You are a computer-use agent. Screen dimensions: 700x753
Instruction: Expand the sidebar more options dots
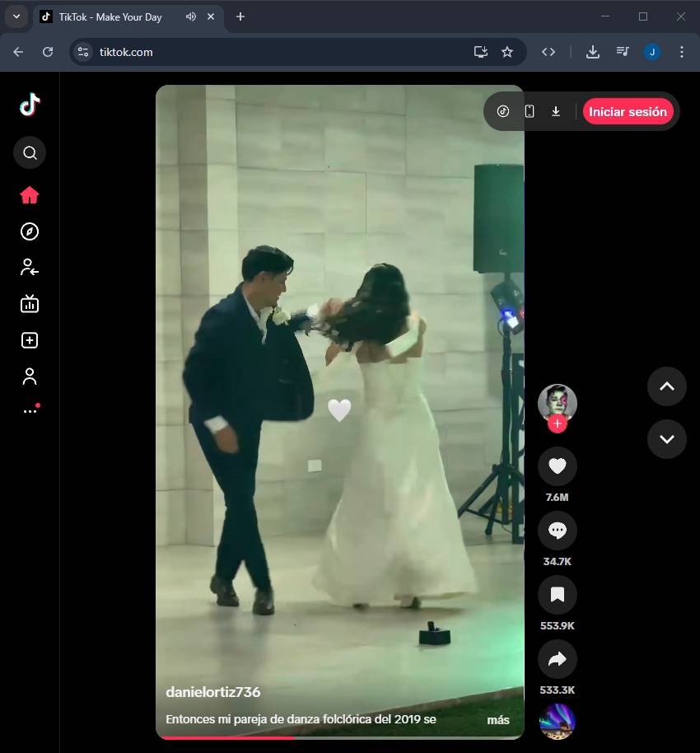click(30, 410)
